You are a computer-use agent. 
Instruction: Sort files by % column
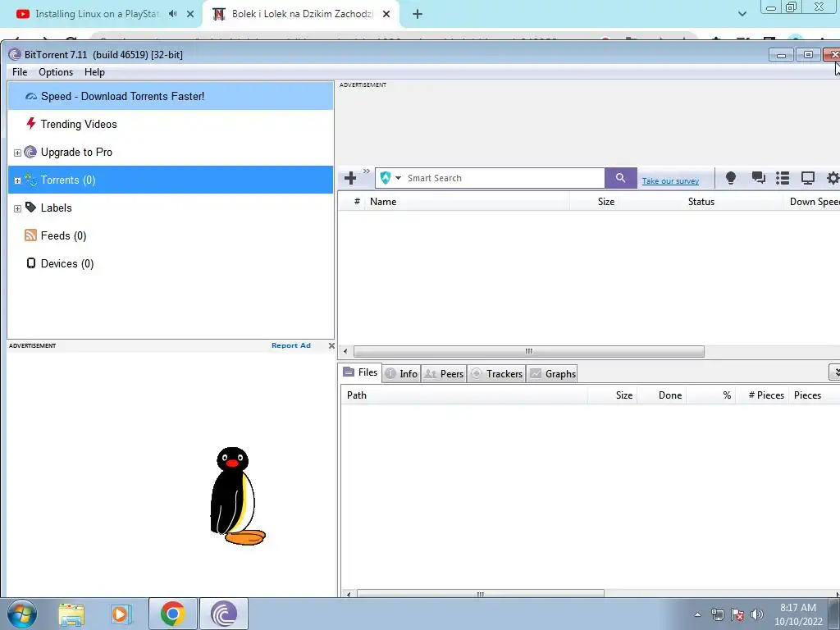pos(711,395)
